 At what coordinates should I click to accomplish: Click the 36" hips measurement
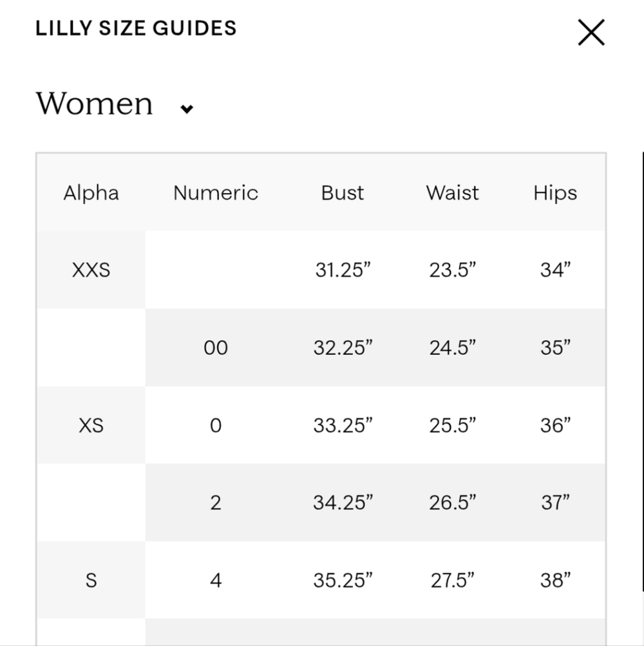[555, 425]
